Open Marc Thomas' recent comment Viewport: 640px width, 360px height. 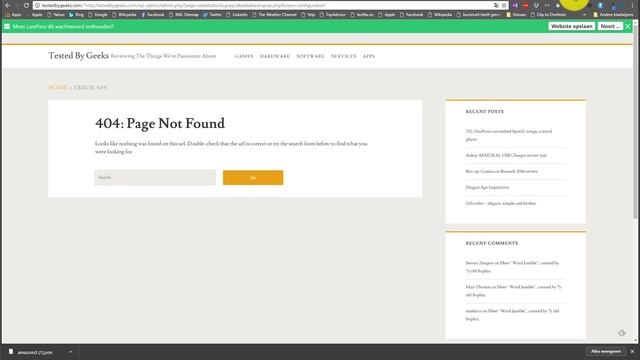coord(513,291)
